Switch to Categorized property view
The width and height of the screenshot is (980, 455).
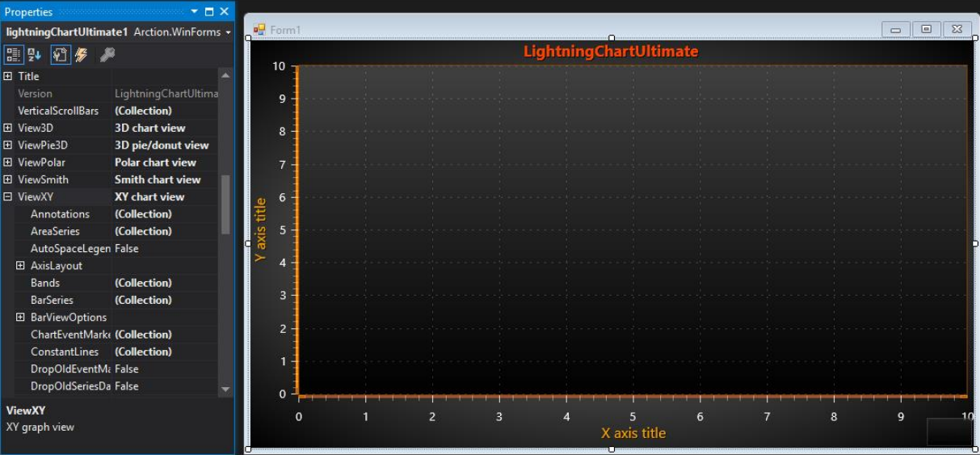click(x=14, y=55)
